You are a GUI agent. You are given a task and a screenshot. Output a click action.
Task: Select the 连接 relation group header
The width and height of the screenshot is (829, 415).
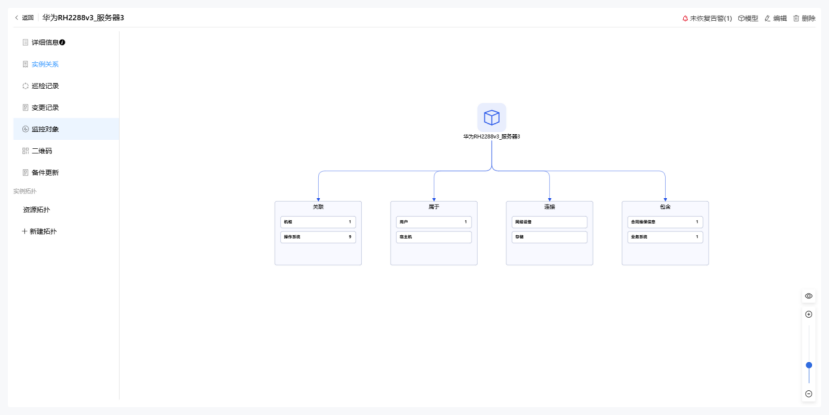549,207
